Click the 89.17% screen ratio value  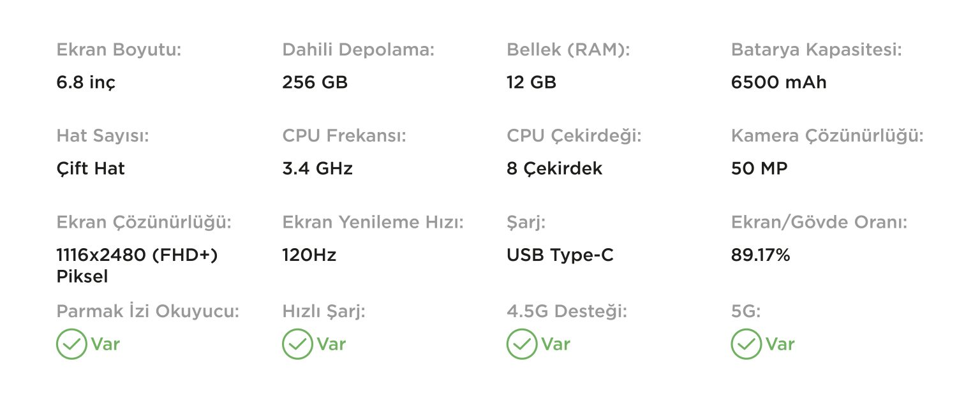coord(761,256)
